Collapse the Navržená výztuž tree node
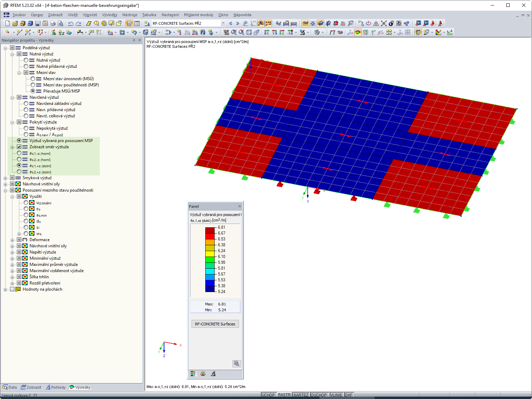This screenshot has width=532, height=399. point(12,97)
